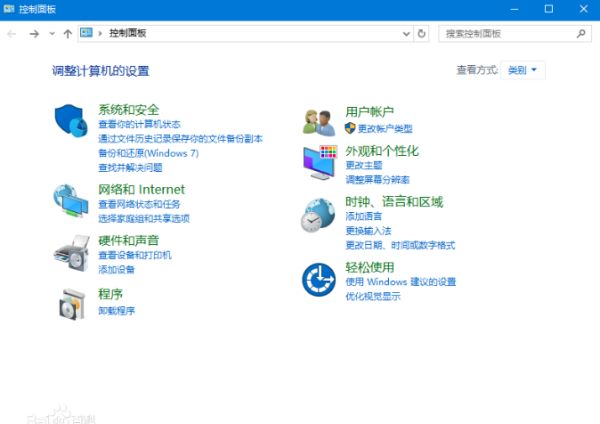Open the 外观和个性化 category heading
This screenshot has width=600, height=424.
[x=382, y=151]
